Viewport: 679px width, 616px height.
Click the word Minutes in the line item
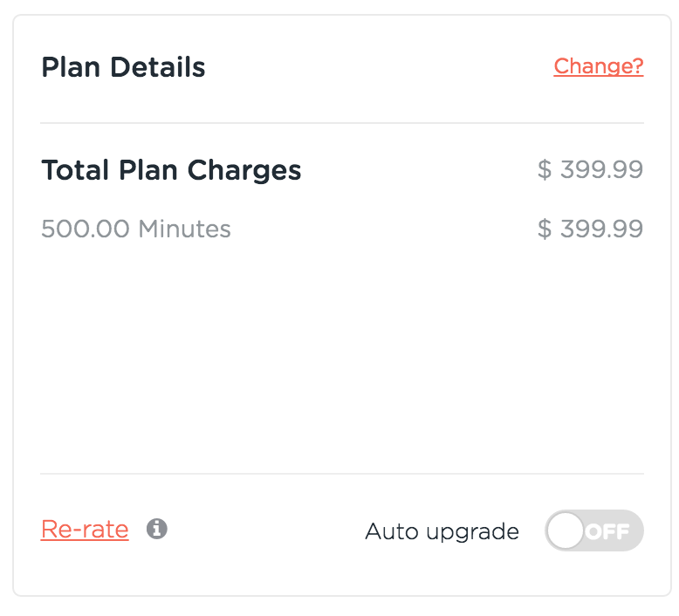[184, 229]
